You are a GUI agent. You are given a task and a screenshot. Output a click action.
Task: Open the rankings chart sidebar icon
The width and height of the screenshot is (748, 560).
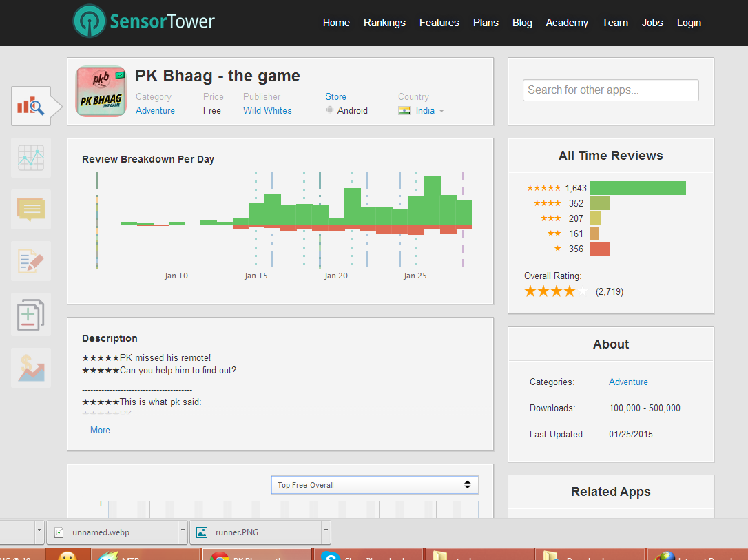pyautogui.click(x=31, y=158)
